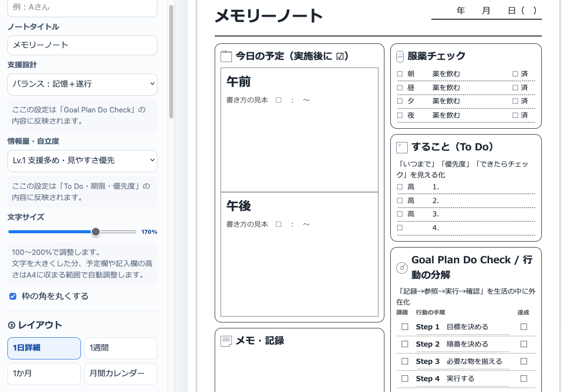The width and height of the screenshot is (568, 392).
Task: Click Step 2 順番を決める text
Action: click(452, 344)
